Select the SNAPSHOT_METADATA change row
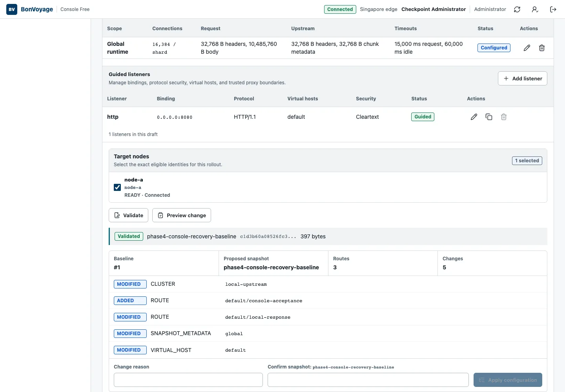 coord(328,334)
